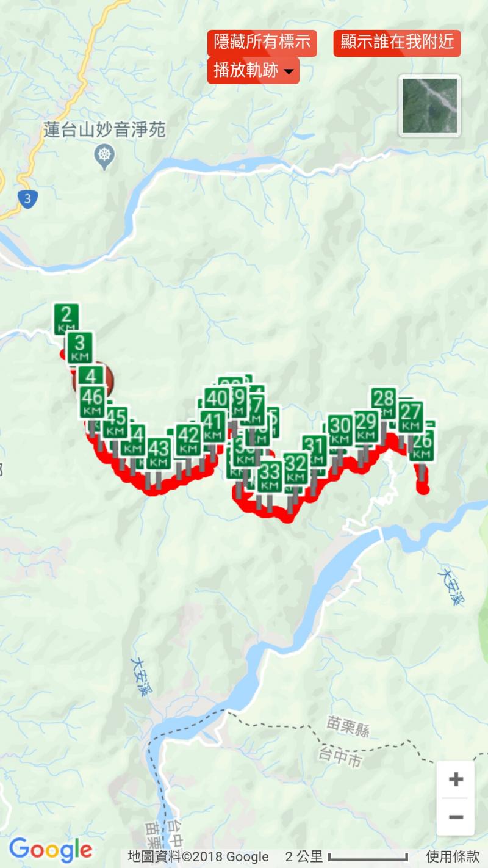
Task: Click the 2 KM marker sign
Action: [66, 319]
